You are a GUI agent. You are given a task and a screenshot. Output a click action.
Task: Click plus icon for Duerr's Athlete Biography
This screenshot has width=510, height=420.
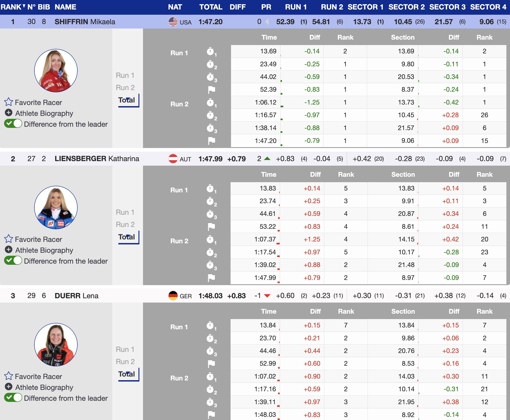(8, 387)
